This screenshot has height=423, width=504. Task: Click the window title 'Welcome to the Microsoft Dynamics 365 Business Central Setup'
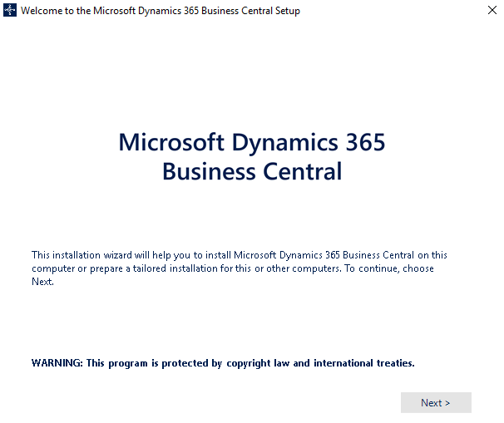[161, 11]
